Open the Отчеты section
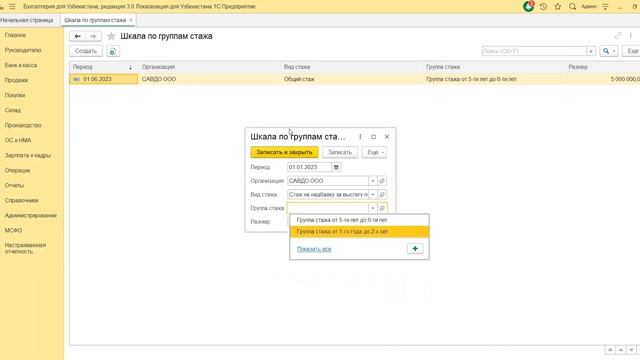The height and width of the screenshot is (360, 640). (x=14, y=185)
